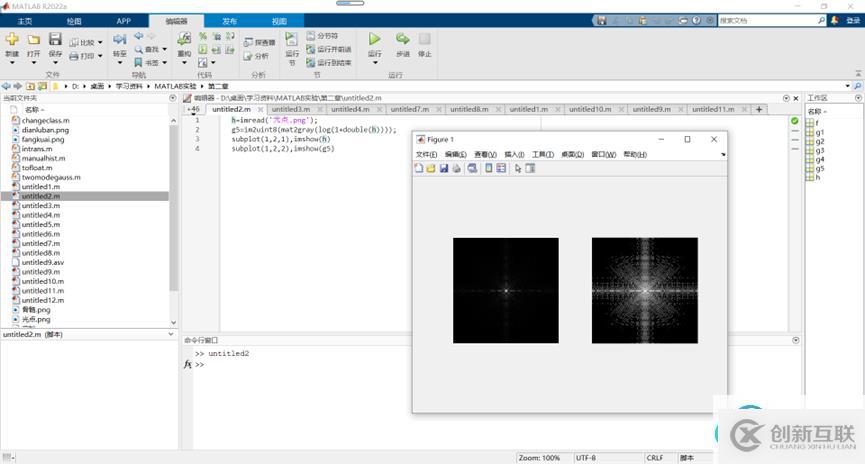Viewport: 865px width, 464px height.
Task: Select untitled10.m in the current folder list
Action: tap(42, 281)
